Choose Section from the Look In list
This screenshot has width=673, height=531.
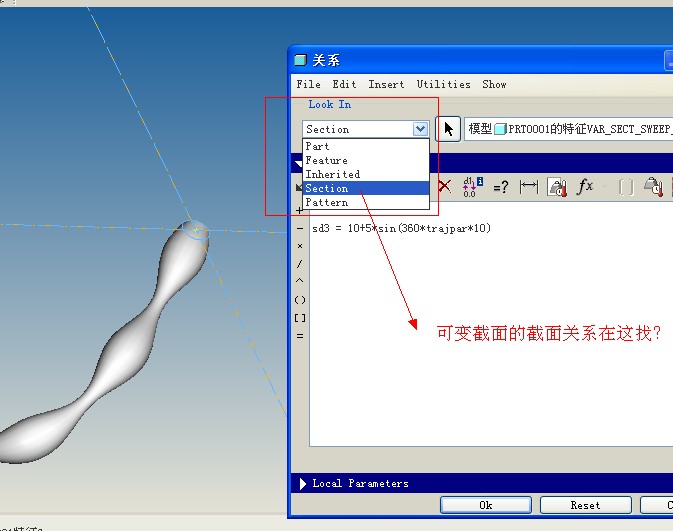point(366,188)
